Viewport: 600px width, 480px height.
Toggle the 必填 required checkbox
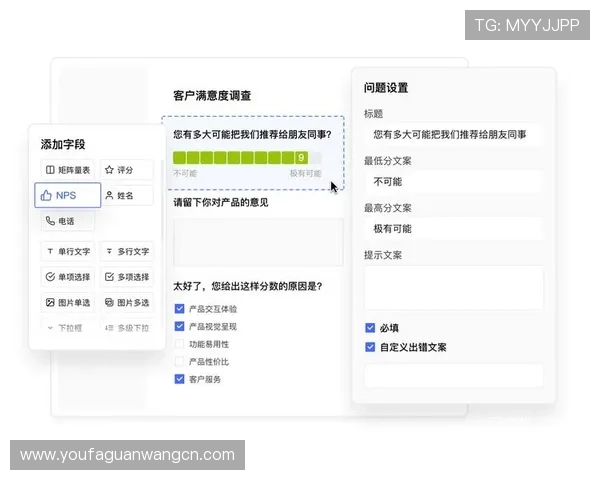click(370, 328)
